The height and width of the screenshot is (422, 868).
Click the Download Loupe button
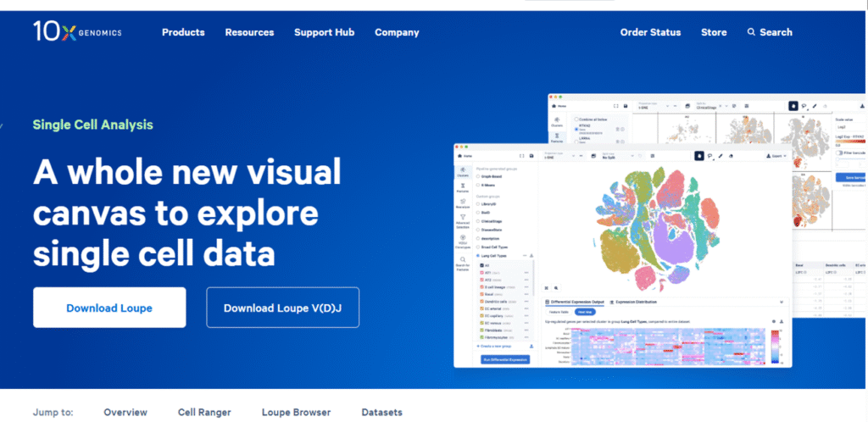tap(109, 308)
